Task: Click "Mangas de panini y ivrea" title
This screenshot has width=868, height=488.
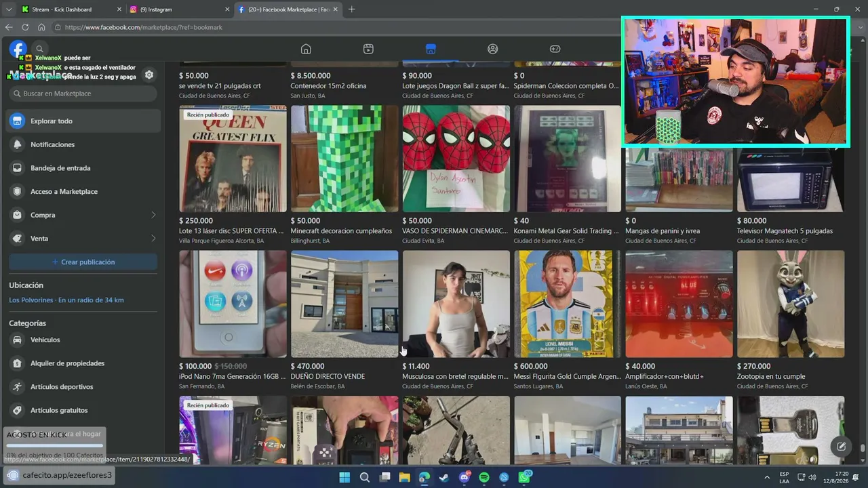Action: (x=663, y=231)
